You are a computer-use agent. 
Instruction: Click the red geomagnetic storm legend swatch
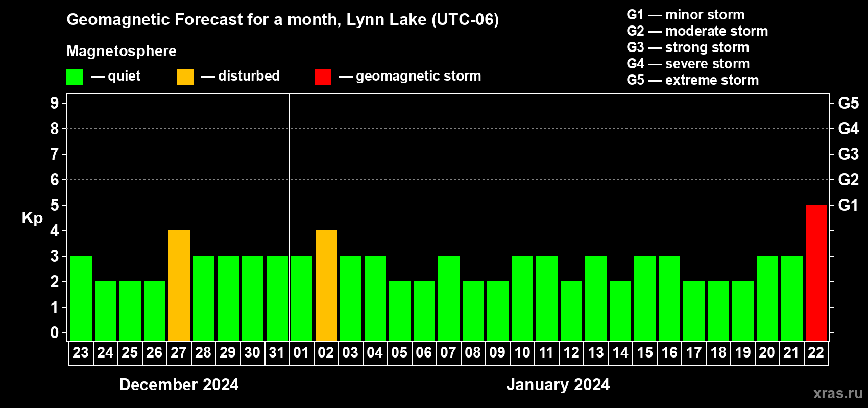tap(323, 77)
